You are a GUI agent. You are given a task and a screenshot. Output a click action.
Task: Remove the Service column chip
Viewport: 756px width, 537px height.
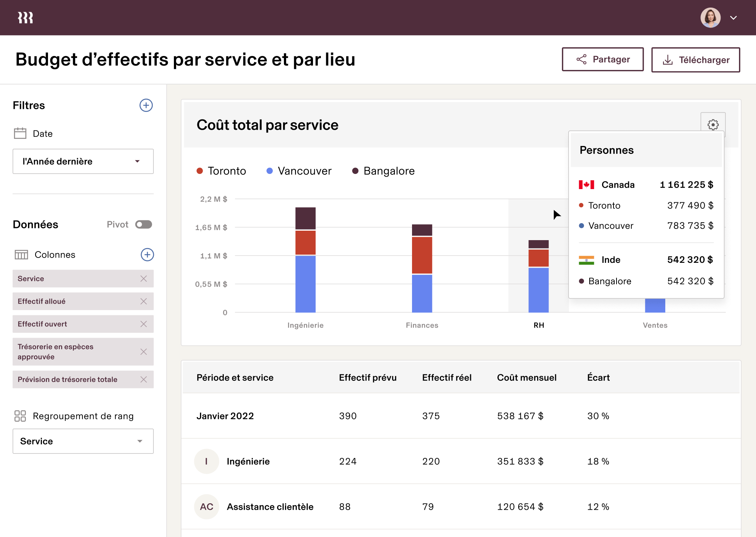pyautogui.click(x=144, y=279)
